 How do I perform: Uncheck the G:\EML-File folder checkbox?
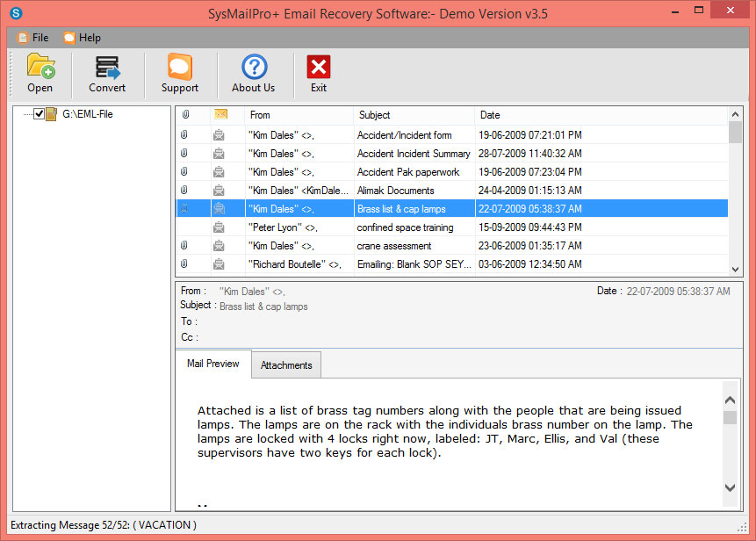(x=39, y=114)
